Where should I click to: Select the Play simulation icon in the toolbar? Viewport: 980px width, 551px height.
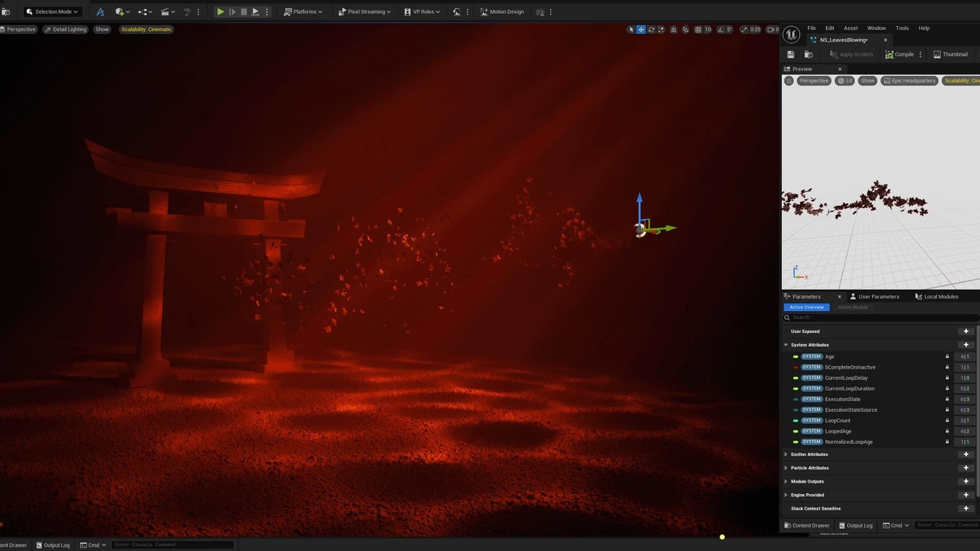(x=220, y=11)
